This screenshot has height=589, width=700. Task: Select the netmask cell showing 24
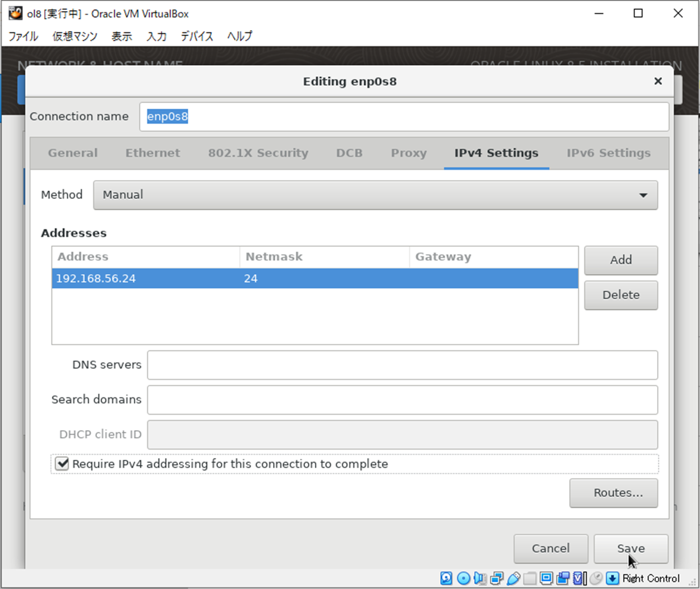[x=324, y=279]
